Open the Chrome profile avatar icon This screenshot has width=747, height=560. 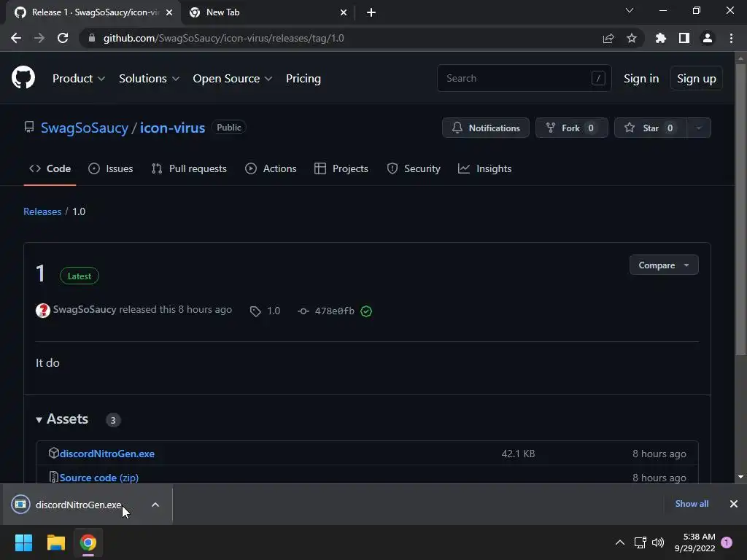pos(708,38)
